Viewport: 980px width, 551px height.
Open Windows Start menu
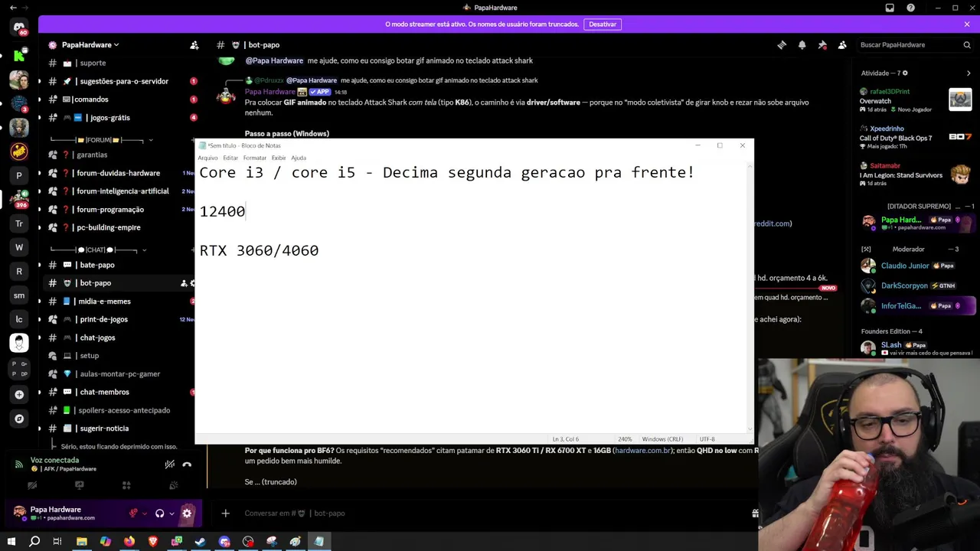11,542
